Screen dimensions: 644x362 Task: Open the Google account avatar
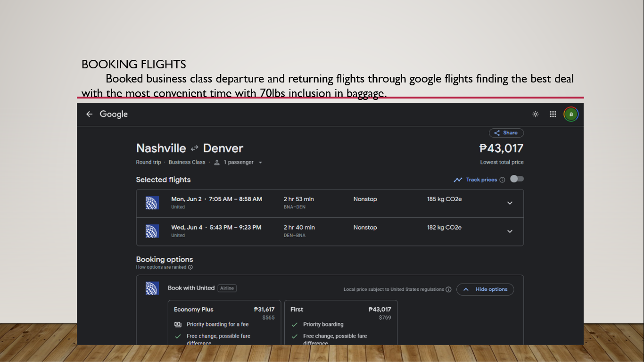point(571,114)
